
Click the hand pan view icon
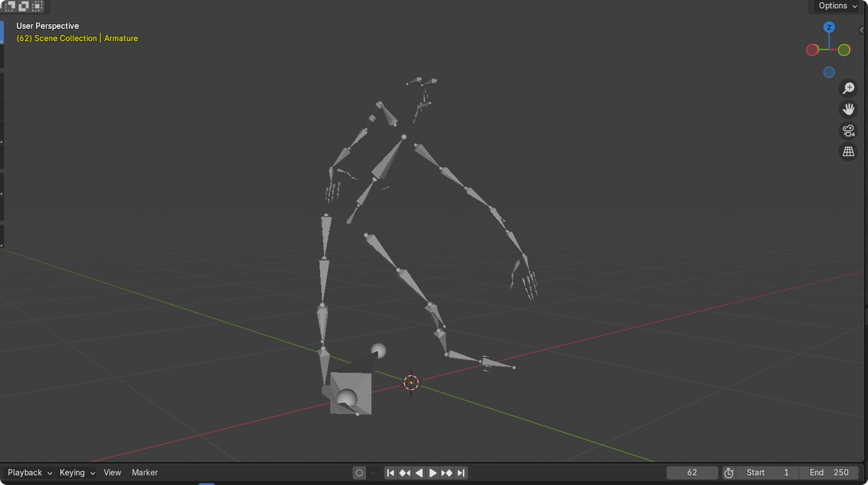(x=848, y=109)
